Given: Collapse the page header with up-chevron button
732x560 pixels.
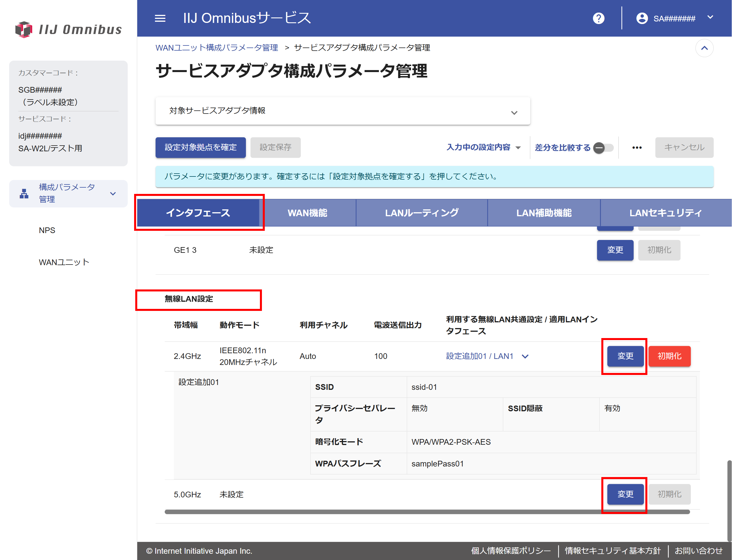Looking at the screenshot, I should point(704,48).
